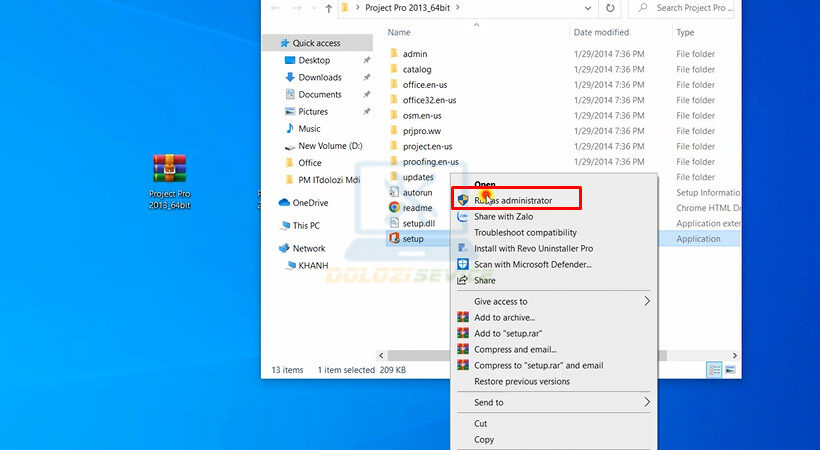The image size is (820, 450).
Task: Choose Install with Revo Uninstaller Pro
Action: (x=553, y=249)
